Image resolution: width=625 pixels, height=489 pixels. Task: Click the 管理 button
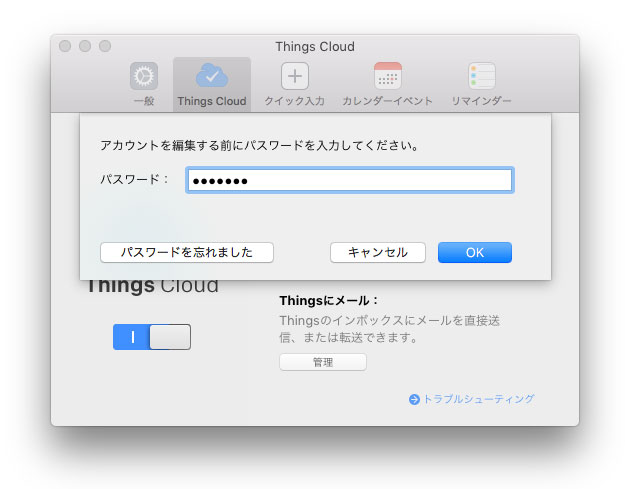(323, 362)
